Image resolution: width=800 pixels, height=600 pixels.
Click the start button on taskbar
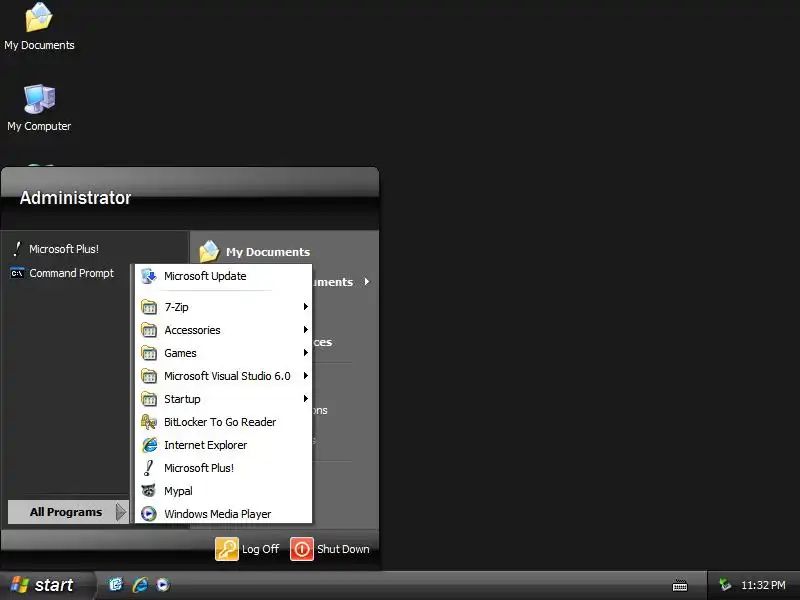[x=46, y=585]
